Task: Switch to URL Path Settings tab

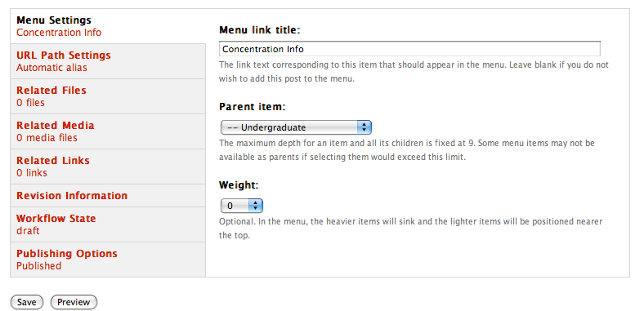Action: click(108, 61)
